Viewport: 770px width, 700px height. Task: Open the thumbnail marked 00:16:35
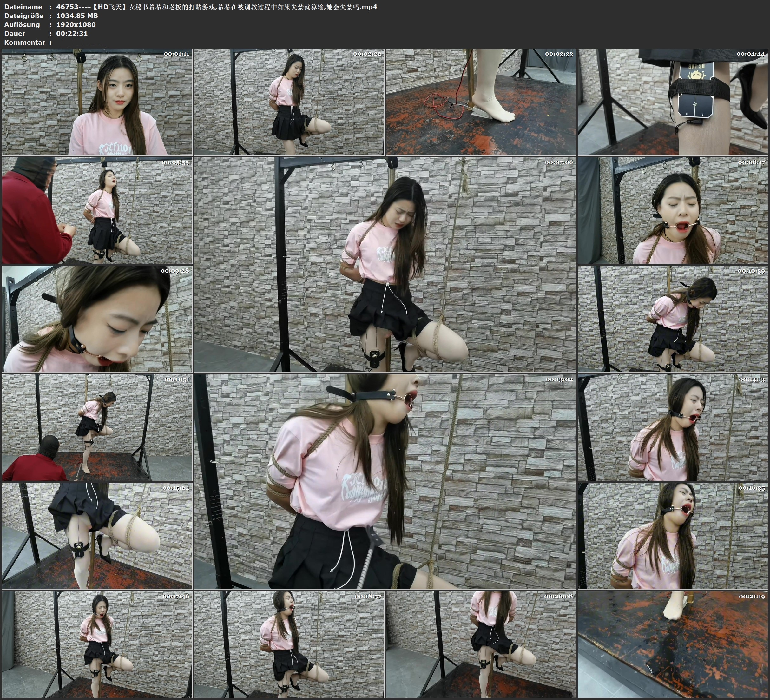[673, 536]
